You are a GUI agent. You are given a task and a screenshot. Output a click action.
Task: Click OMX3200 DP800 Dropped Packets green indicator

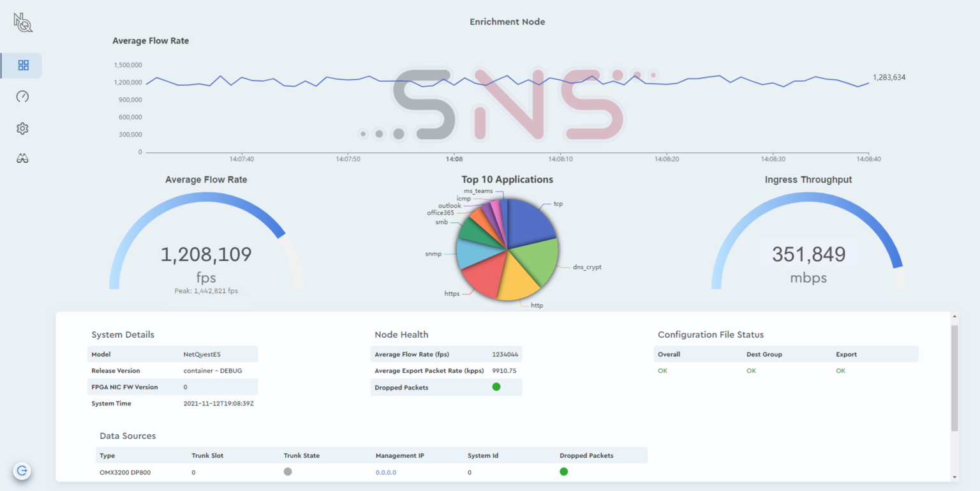click(x=564, y=471)
